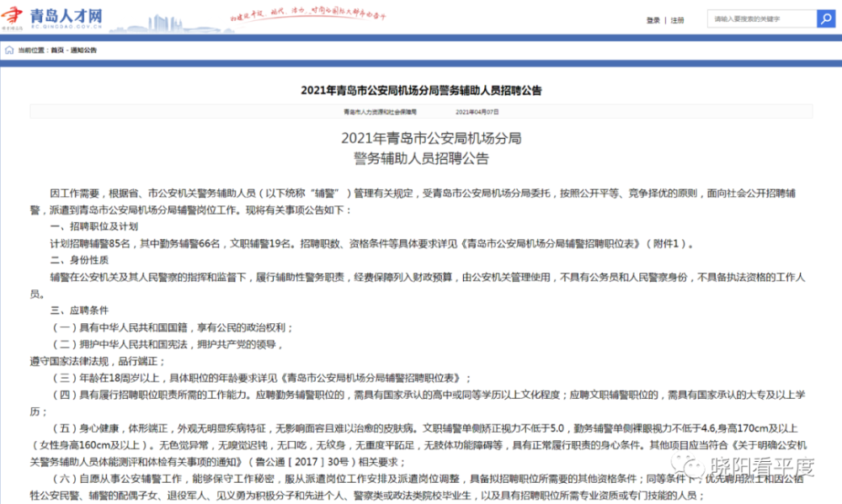Viewport: 842px width, 504px height.
Task: Click condition (五)身心健康,体形端正
Action: click(418, 445)
